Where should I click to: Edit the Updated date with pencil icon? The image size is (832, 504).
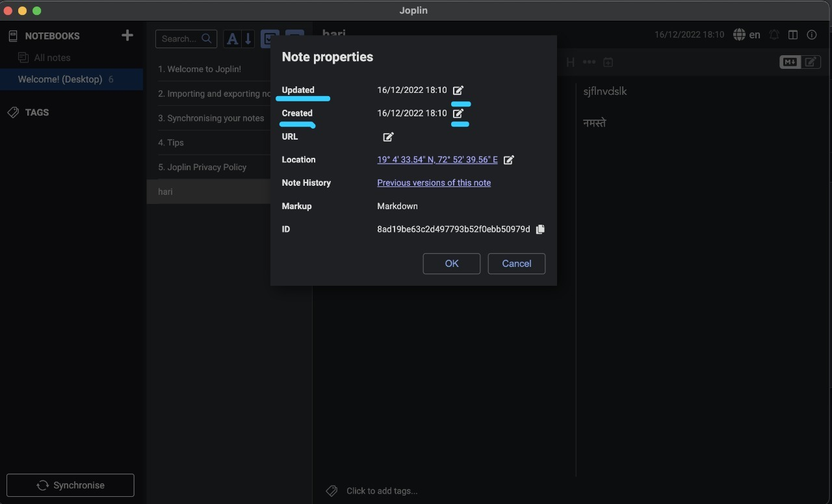pos(458,90)
